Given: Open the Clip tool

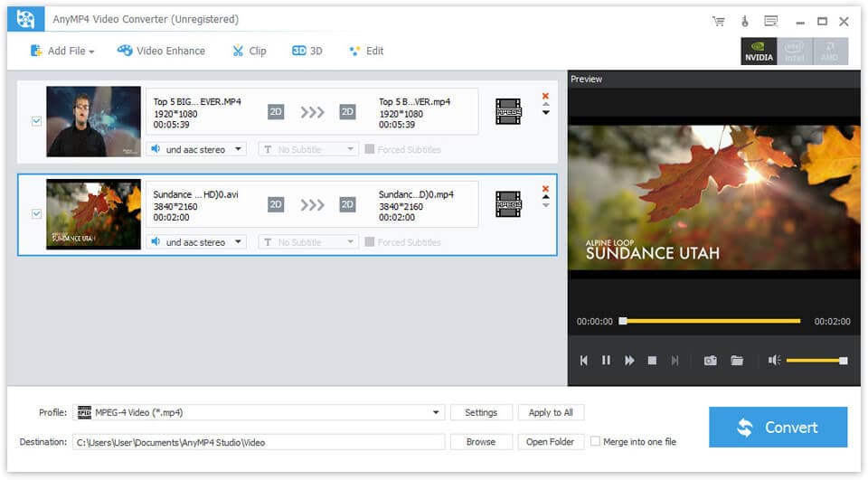Looking at the screenshot, I should tap(250, 52).
